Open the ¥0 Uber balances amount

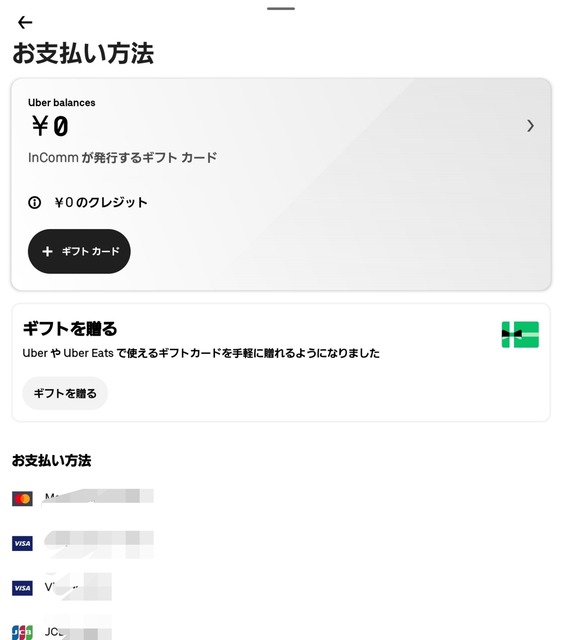click(x=50, y=126)
